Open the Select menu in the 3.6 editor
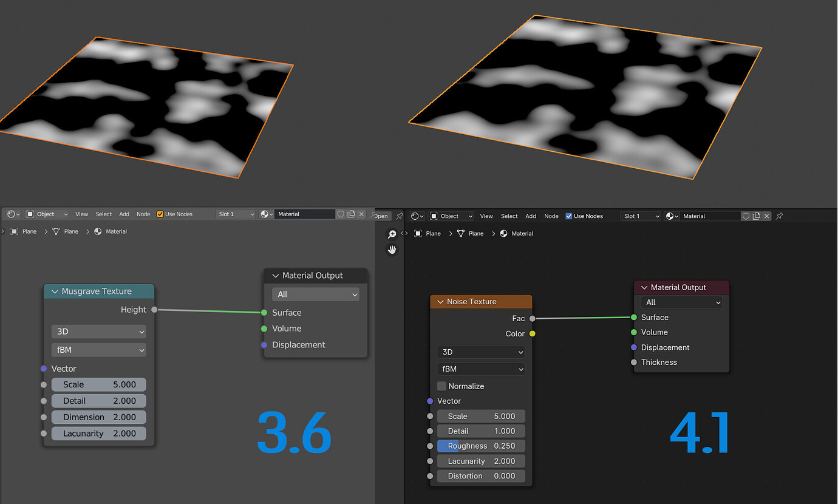Screen dimensions: 838x504 click(104, 214)
